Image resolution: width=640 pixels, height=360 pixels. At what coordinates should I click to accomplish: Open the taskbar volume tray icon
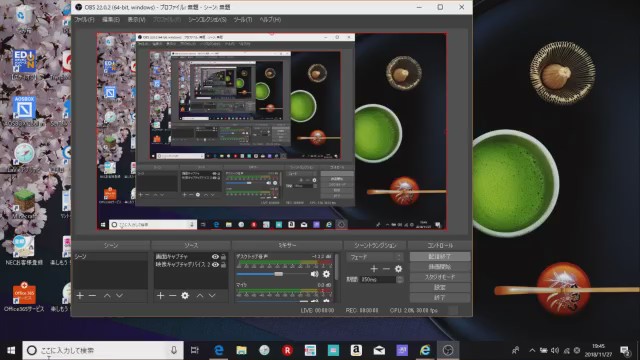click(x=555, y=350)
